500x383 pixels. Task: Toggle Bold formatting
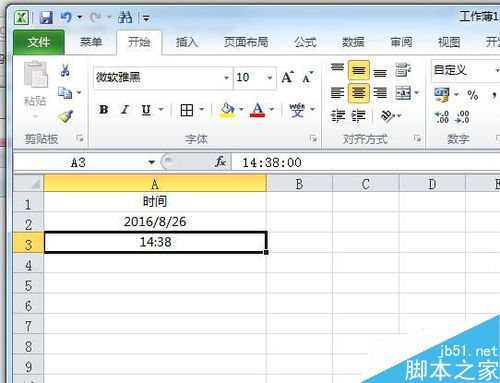pyautogui.click(x=104, y=110)
